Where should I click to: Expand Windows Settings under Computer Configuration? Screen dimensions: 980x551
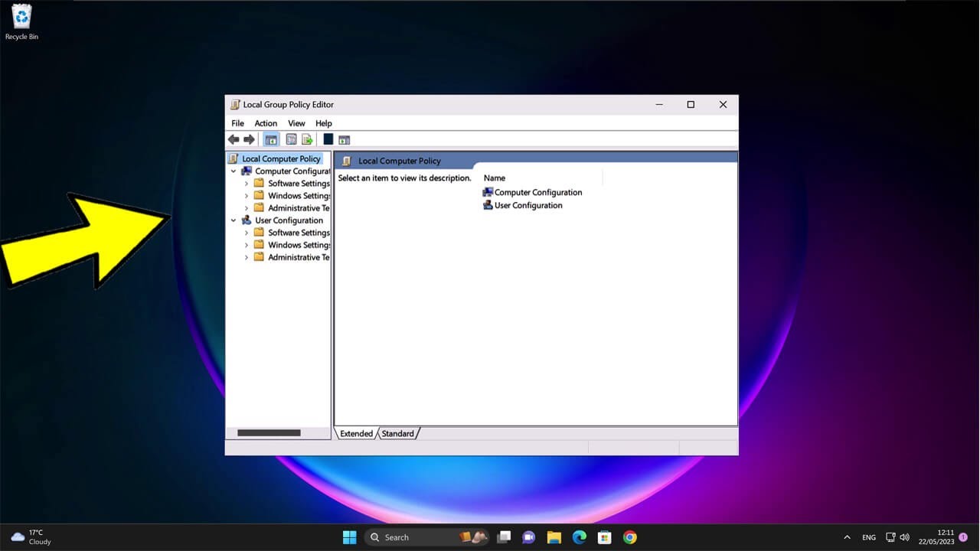[x=246, y=196]
